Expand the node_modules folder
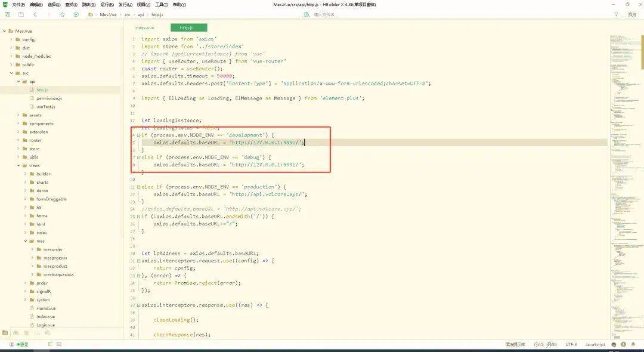644x352 pixels. click(12, 55)
